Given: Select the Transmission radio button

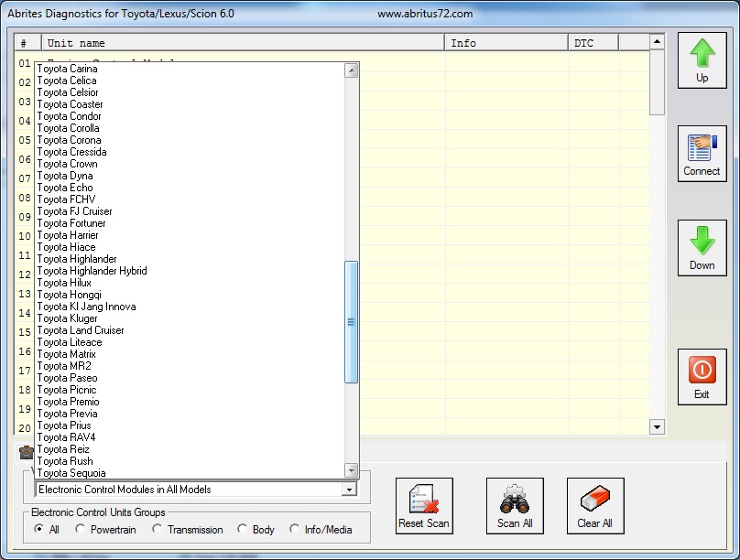Looking at the screenshot, I should (x=157, y=529).
